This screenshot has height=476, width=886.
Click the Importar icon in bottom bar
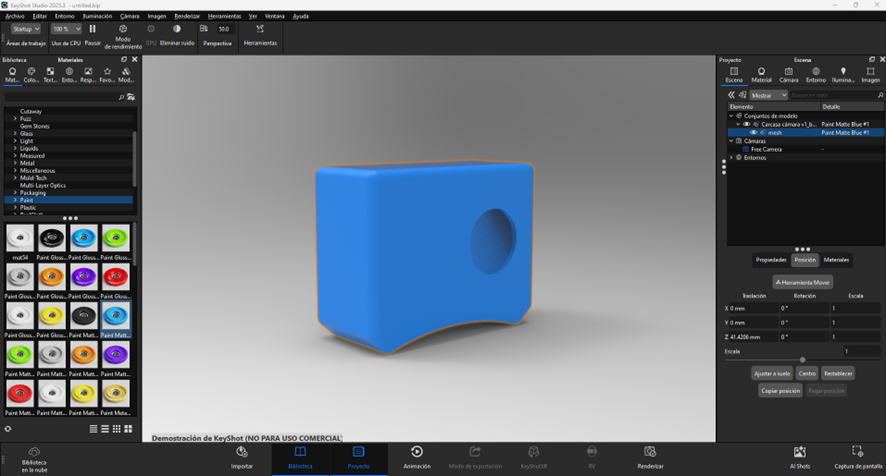(x=242, y=452)
